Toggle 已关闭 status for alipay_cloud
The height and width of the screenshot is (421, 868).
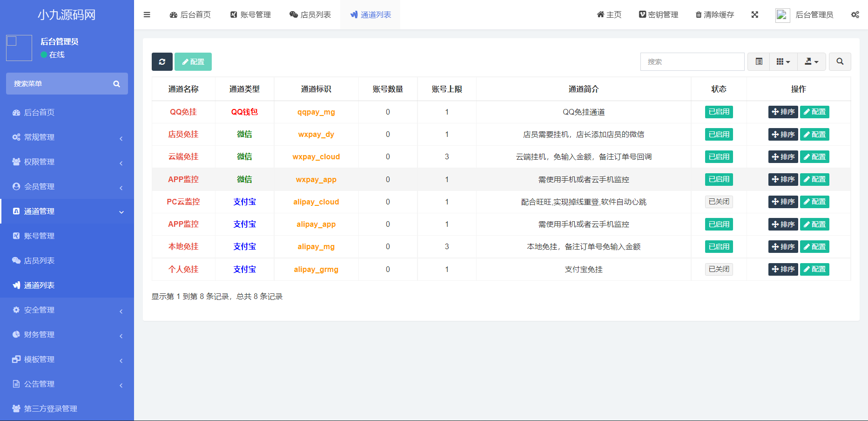[719, 202]
